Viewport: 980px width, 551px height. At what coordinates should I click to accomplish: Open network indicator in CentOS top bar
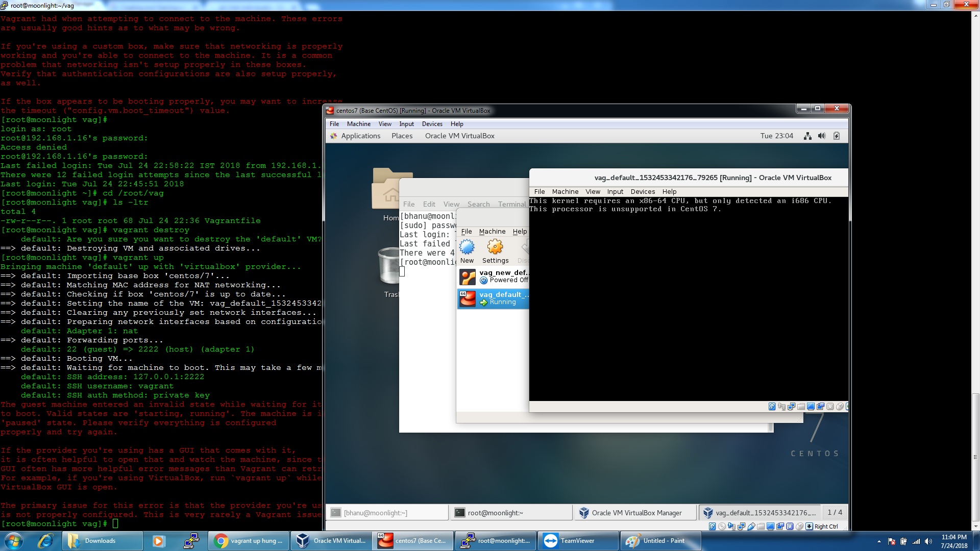click(807, 136)
